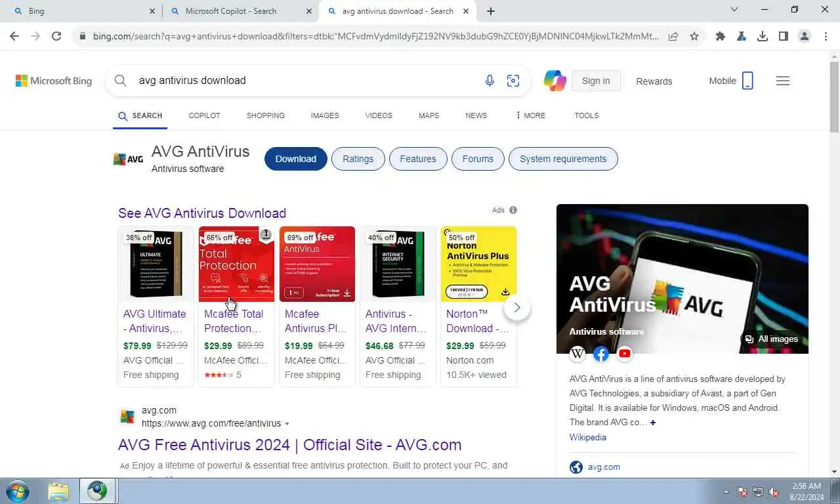Click the Sign in button

click(x=596, y=81)
